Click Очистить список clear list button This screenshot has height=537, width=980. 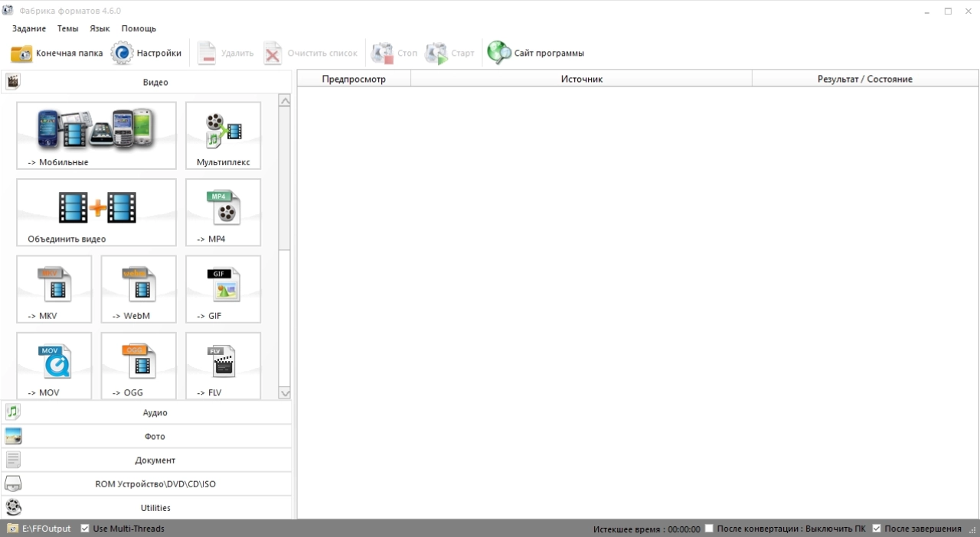310,54
